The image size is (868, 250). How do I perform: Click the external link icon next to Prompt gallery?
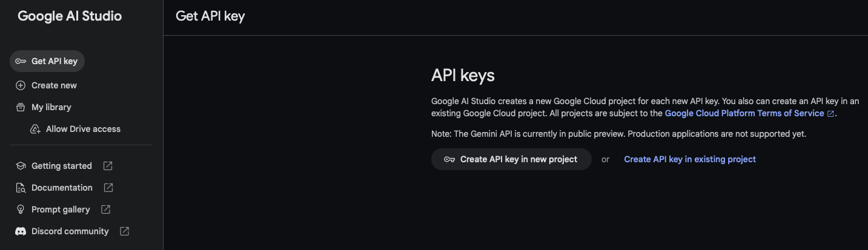click(x=105, y=209)
